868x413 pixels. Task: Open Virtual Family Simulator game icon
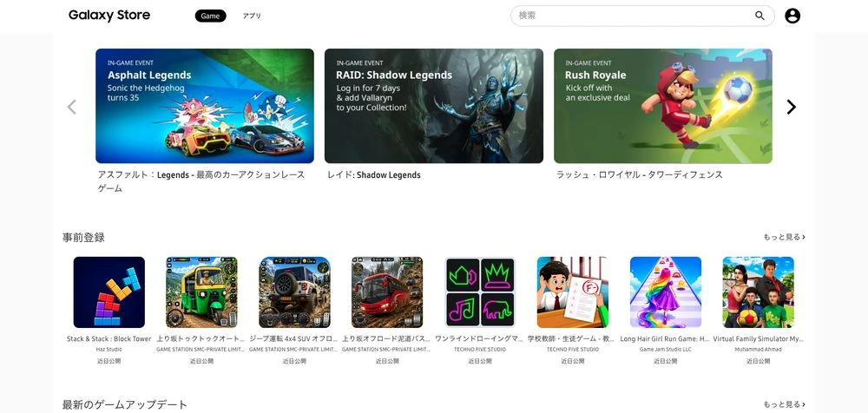(758, 292)
